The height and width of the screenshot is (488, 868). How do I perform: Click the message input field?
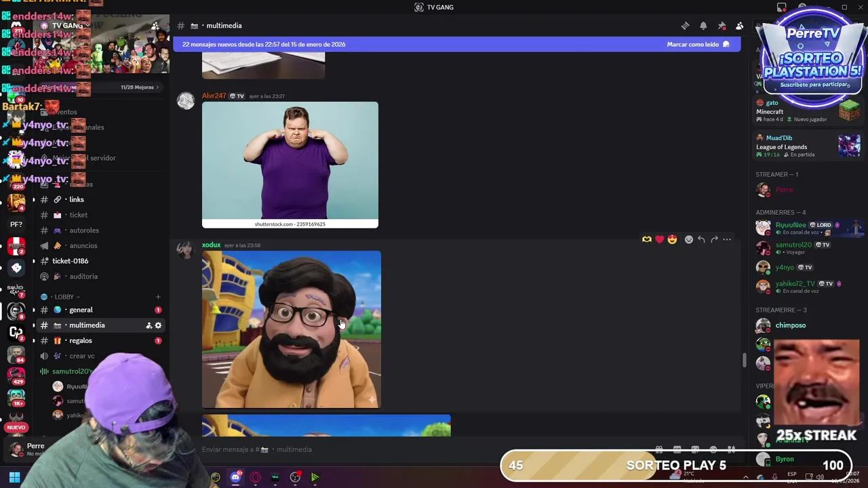[420, 449]
